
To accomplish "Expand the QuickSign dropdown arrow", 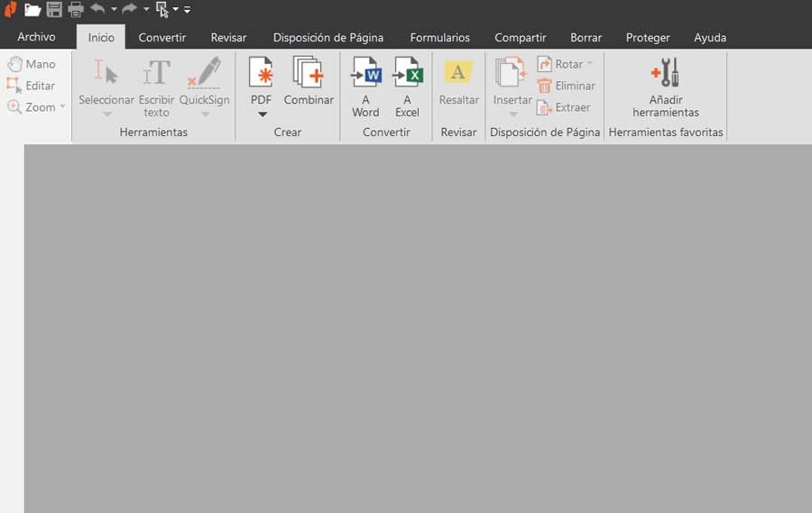I will point(205,114).
